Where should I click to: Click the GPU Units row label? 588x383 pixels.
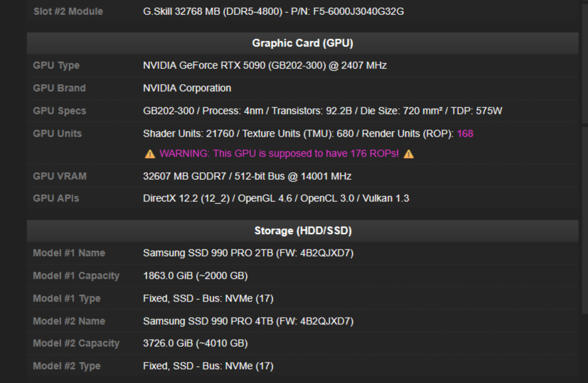pyautogui.click(x=57, y=134)
